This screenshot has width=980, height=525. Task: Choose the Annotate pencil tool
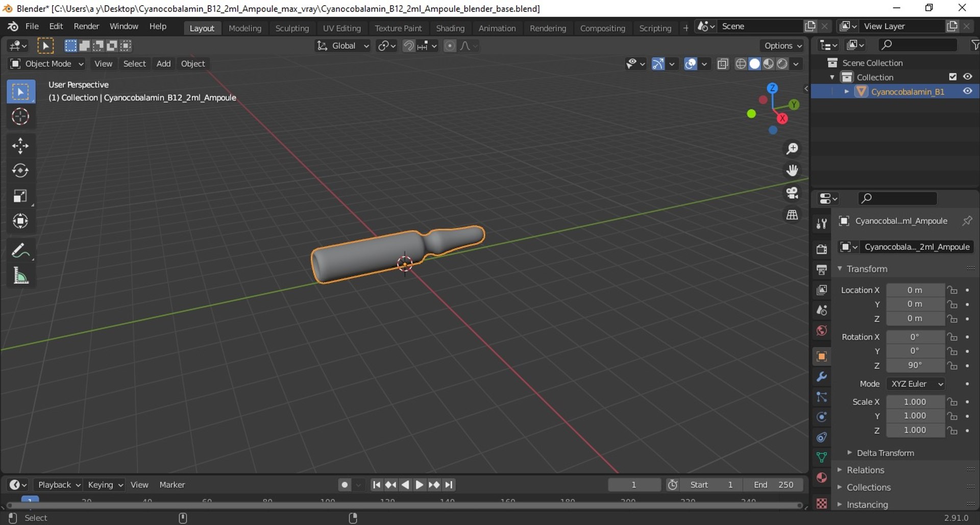(x=20, y=251)
